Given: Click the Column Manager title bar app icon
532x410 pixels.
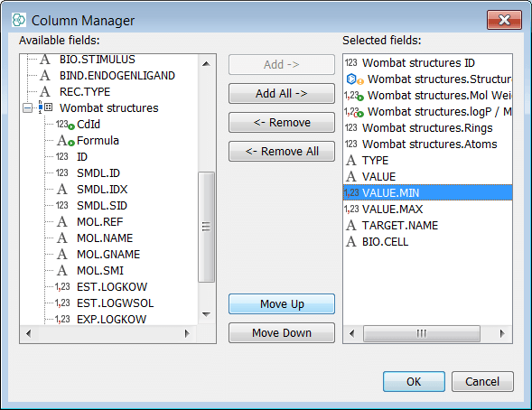Looking at the screenshot, I should 19,20.
